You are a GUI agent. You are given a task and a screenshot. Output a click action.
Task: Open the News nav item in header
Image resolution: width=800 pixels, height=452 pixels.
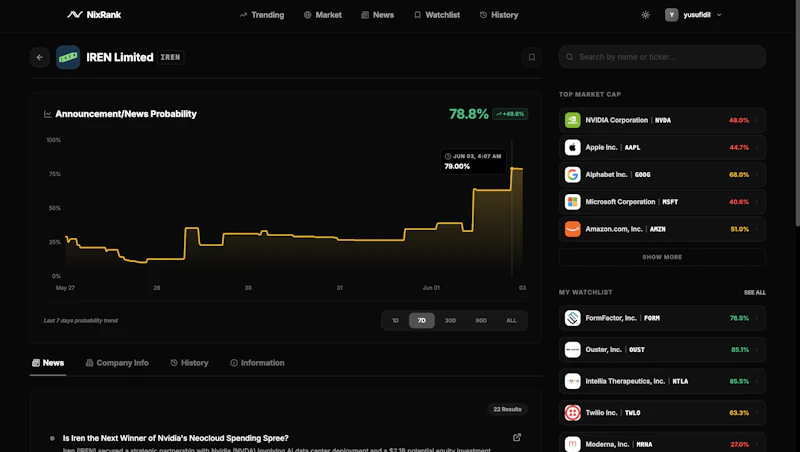[x=378, y=15]
